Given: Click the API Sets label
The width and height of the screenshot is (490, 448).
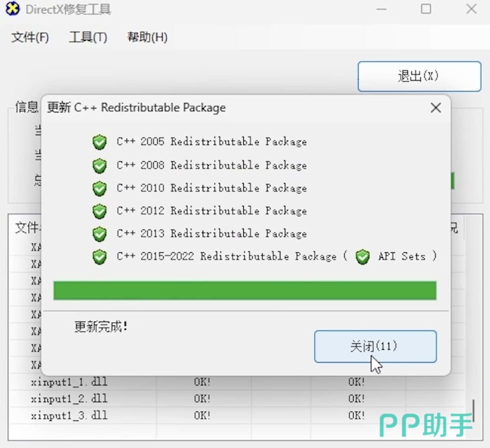Looking at the screenshot, I should click(402, 256).
